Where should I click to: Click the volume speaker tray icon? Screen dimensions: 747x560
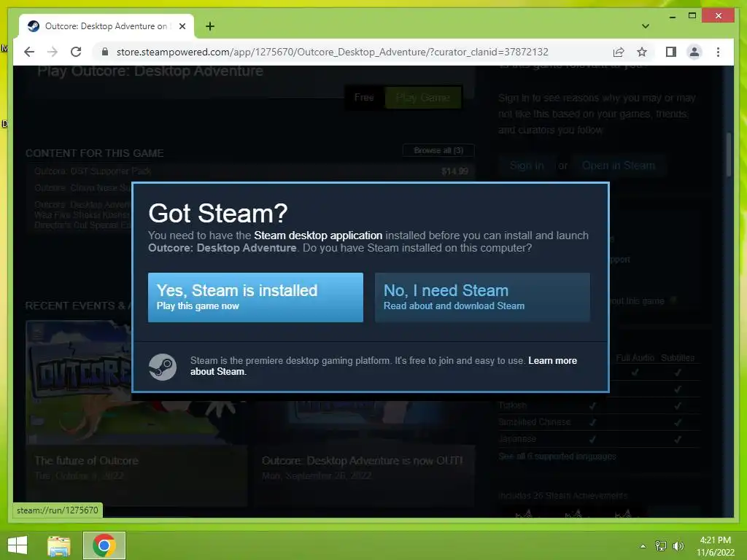(678, 546)
